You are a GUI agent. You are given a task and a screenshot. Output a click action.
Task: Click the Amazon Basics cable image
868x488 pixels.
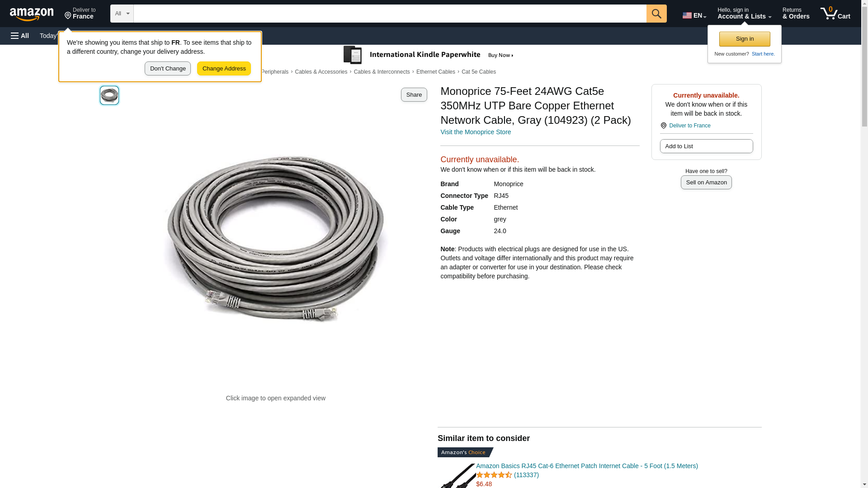click(x=457, y=475)
